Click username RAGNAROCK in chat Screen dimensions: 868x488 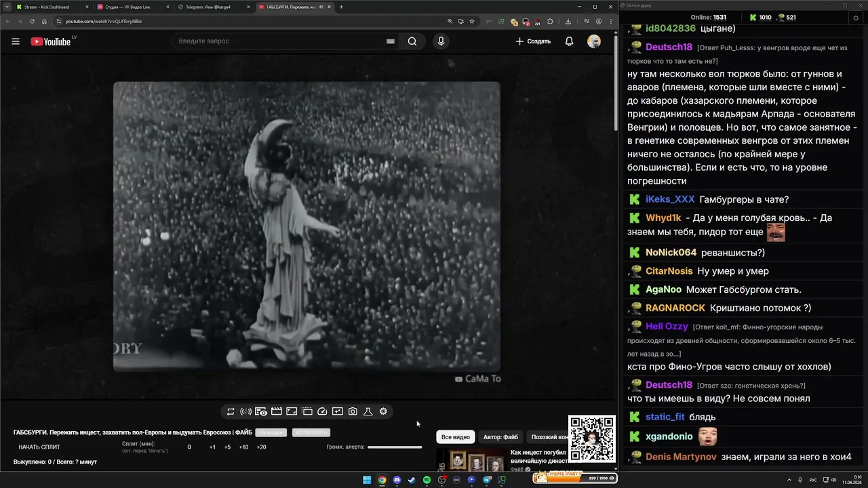click(675, 308)
